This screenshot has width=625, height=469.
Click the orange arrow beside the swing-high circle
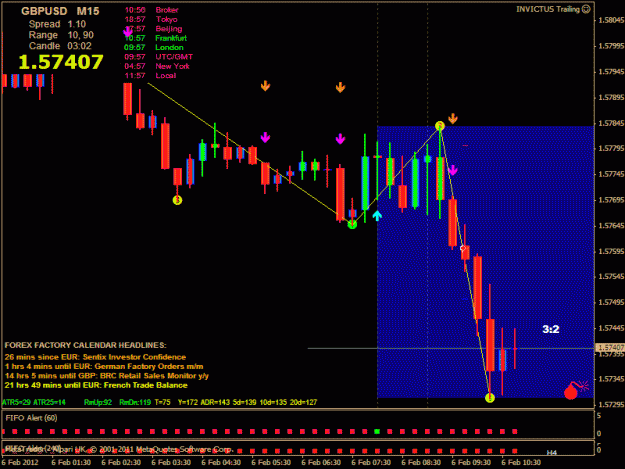point(453,118)
